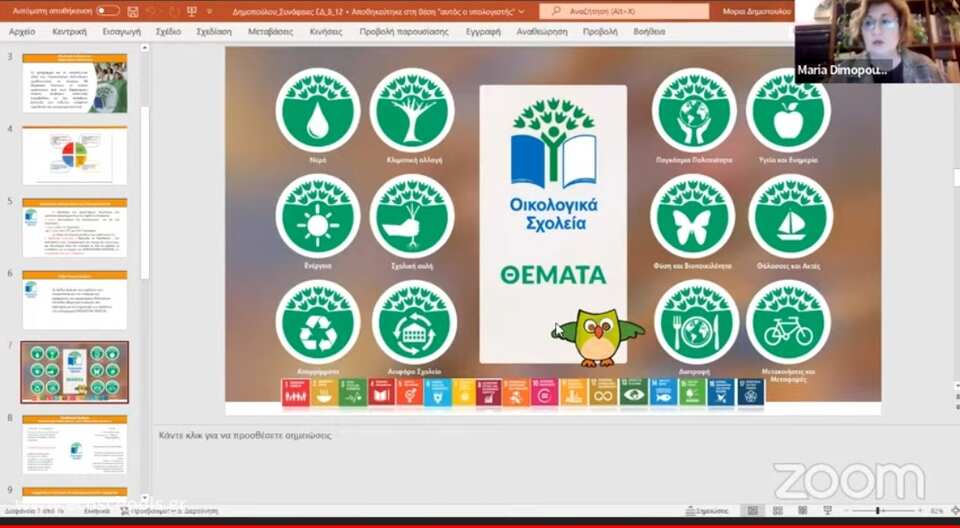960x528 pixels.
Task: Toggle the Σημειώσεις notes button in status bar
Action: (707, 510)
